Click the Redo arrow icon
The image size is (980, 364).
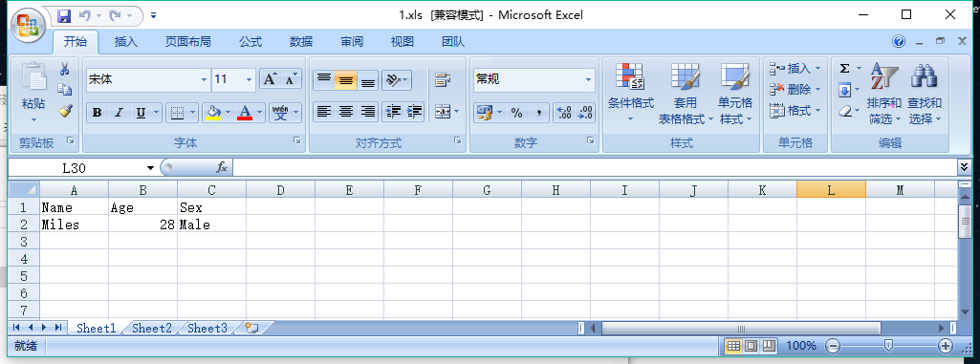(115, 15)
